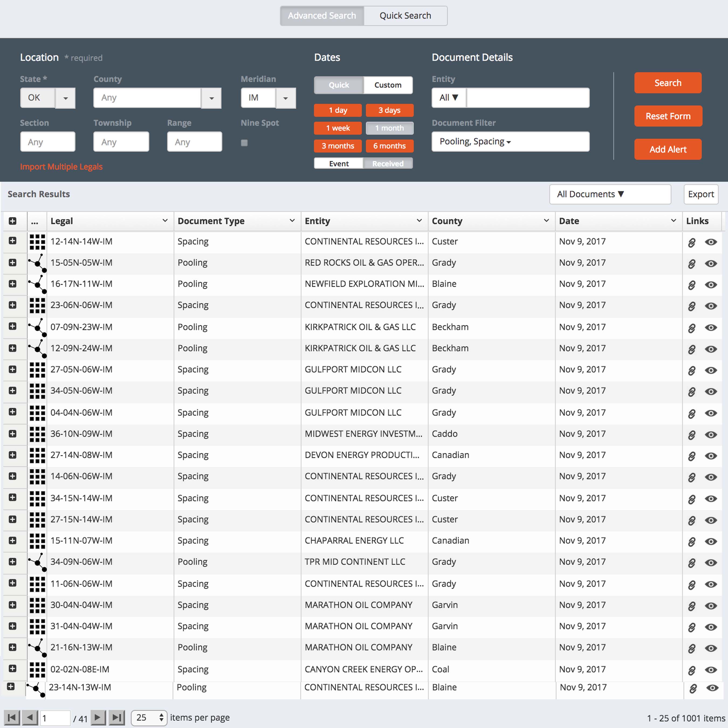
Task: Jump to last results page
Action: 117,717
